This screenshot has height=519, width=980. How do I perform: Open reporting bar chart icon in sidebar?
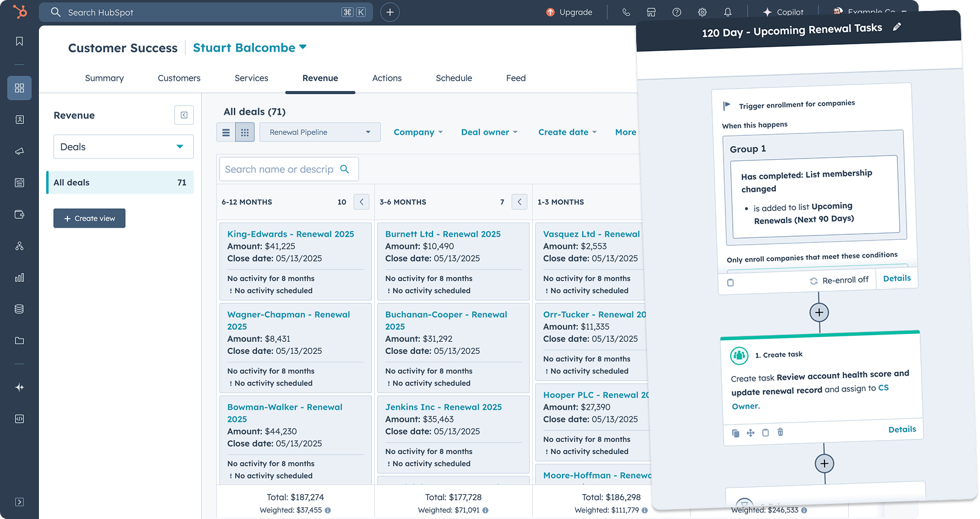point(19,277)
